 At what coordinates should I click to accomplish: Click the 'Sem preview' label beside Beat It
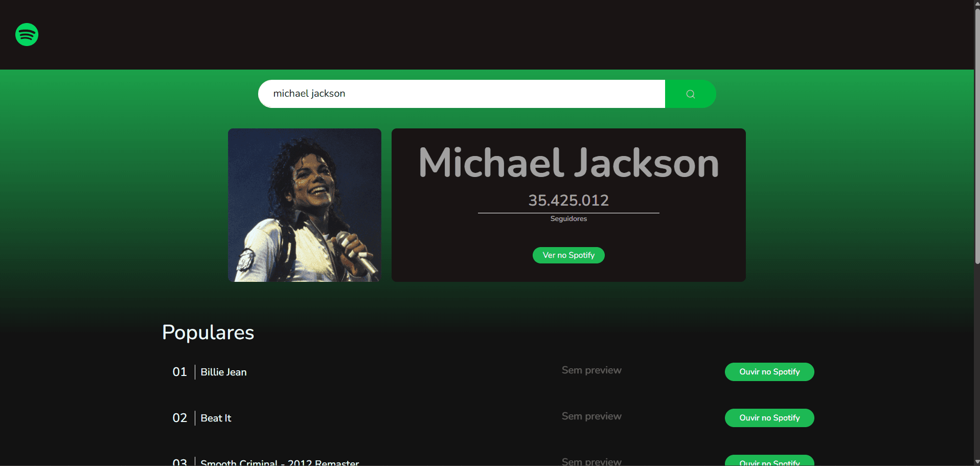click(x=591, y=416)
